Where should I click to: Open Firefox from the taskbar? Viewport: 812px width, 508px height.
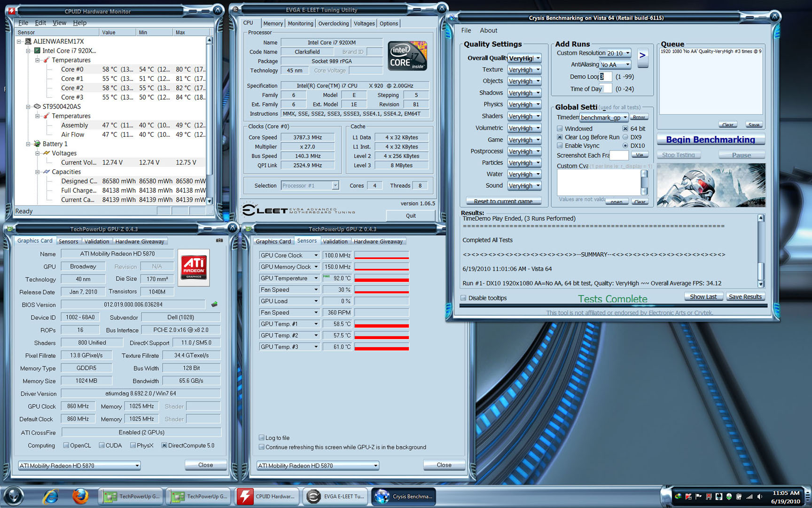point(80,496)
